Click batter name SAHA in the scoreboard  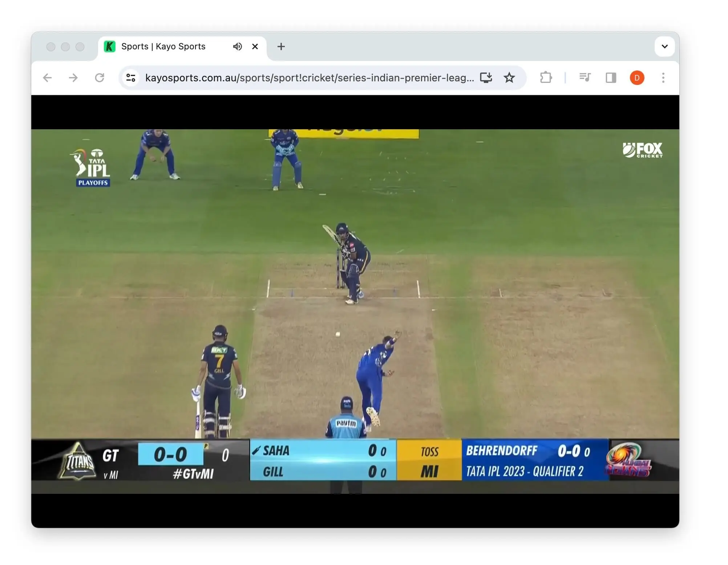(276, 451)
